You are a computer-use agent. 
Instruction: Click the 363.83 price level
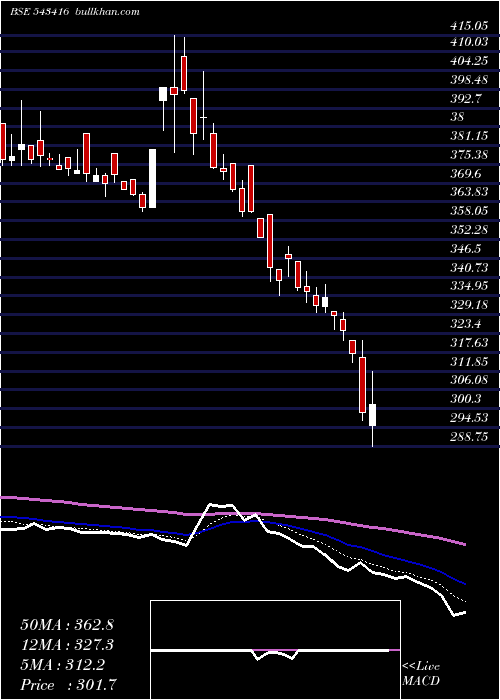coord(469,192)
